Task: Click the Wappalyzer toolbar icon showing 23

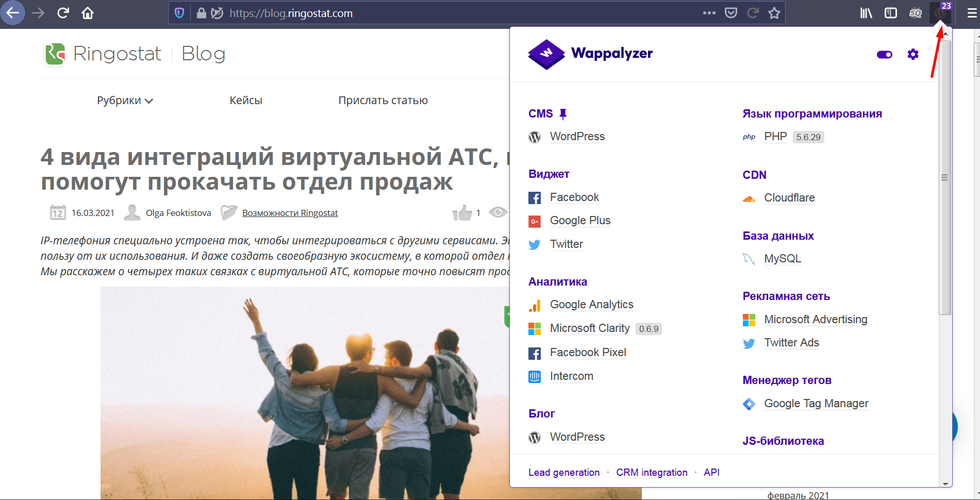Action: click(x=940, y=13)
